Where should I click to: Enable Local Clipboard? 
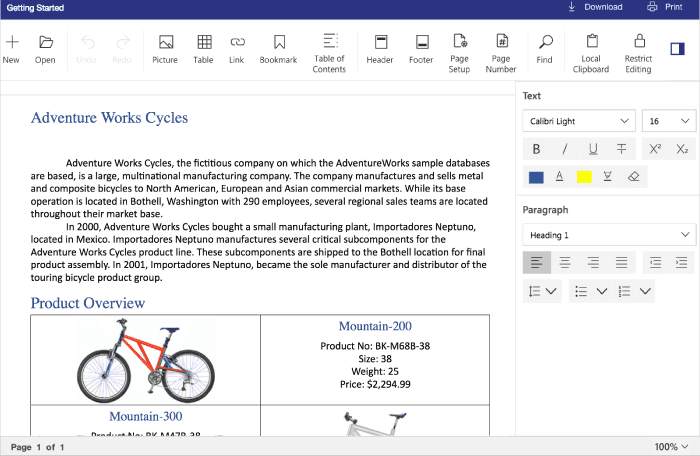coord(591,53)
